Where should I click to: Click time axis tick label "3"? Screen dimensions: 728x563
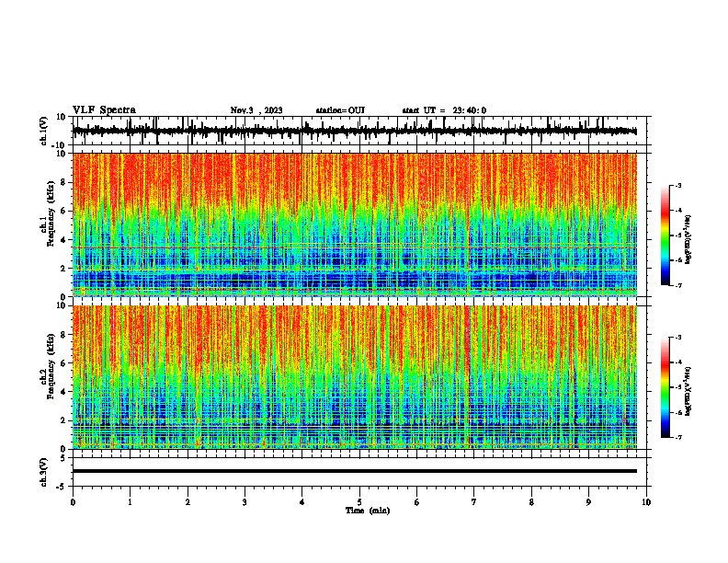click(245, 502)
